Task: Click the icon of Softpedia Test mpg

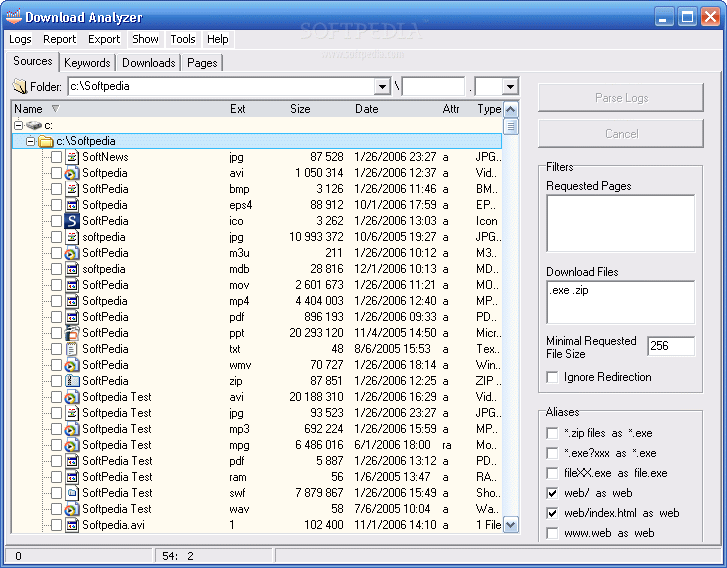Action: (71, 445)
